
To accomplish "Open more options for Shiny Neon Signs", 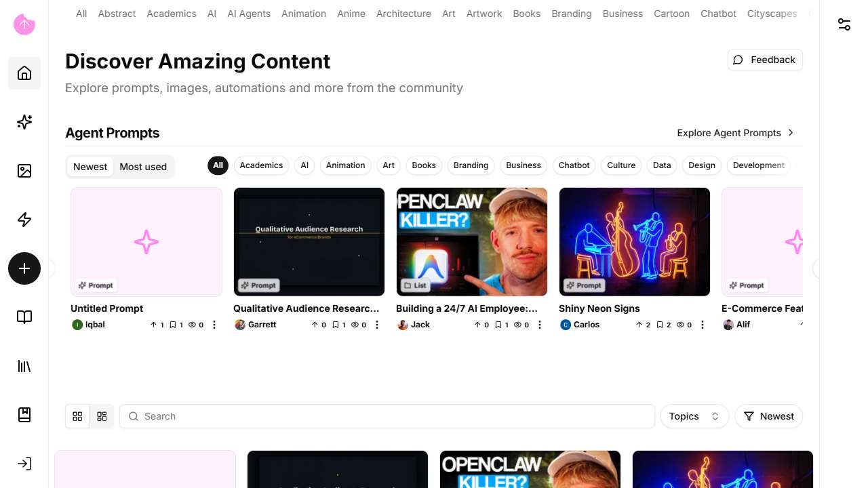I will 703,325.
